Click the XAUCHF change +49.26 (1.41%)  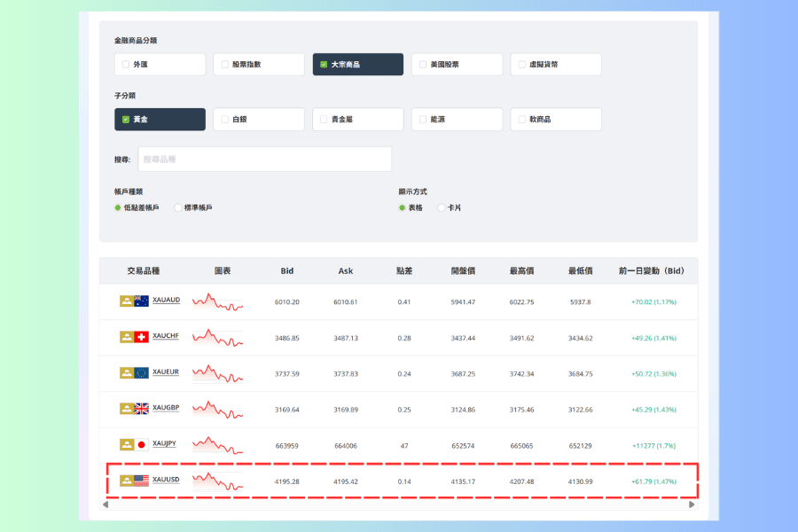pos(654,338)
